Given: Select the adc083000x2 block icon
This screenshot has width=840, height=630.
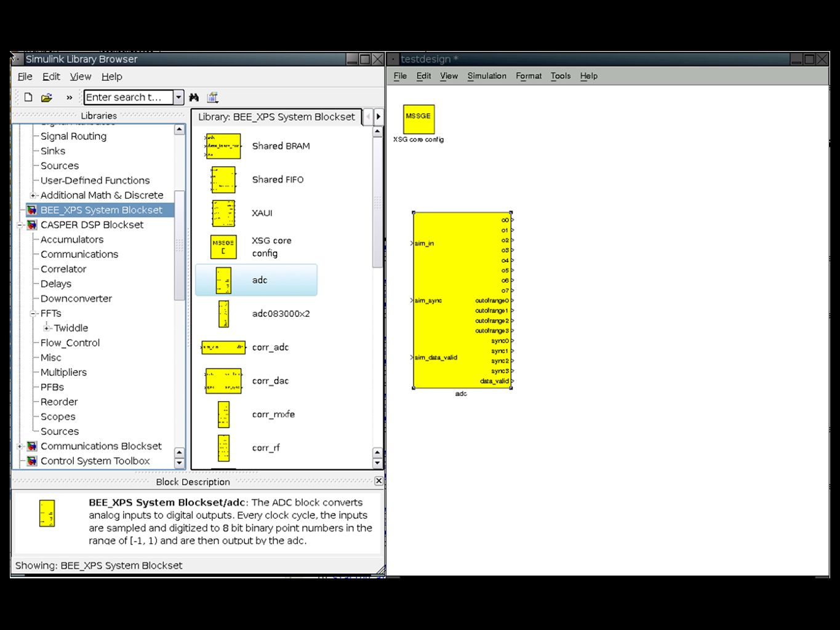Looking at the screenshot, I should 223,314.
